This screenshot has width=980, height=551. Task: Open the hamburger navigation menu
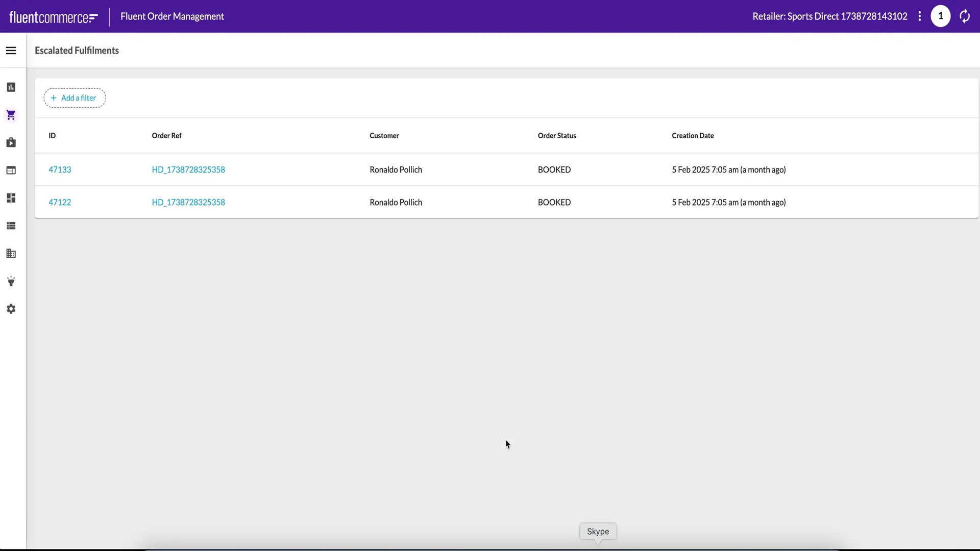[11, 51]
